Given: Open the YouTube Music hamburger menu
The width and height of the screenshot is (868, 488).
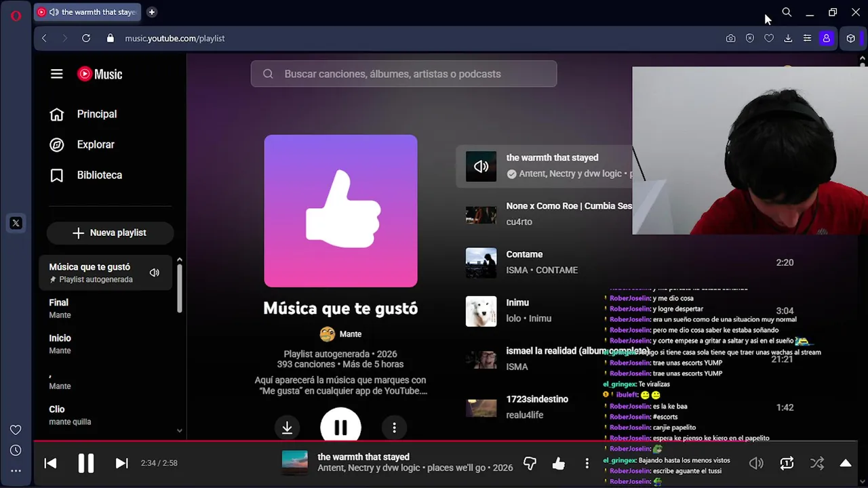Looking at the screenshot, I should pyautogui.click(x=57, y=74).
